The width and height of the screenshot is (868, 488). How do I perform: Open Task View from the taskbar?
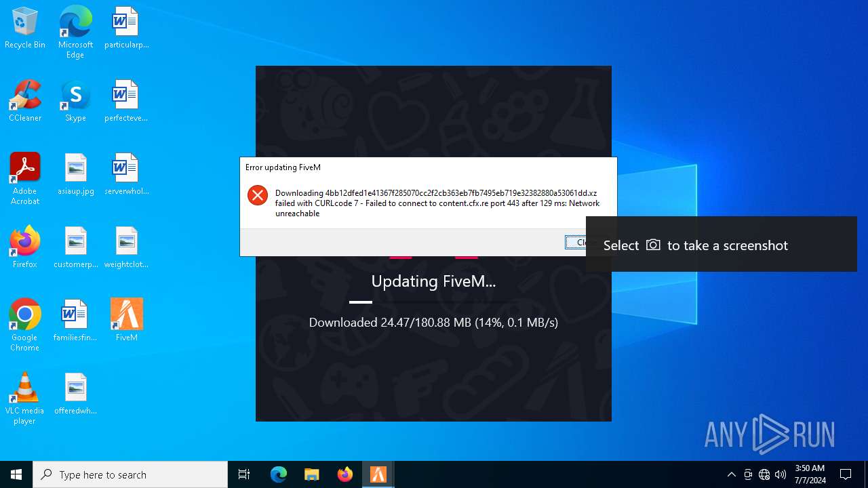click(x=244, y=474)
